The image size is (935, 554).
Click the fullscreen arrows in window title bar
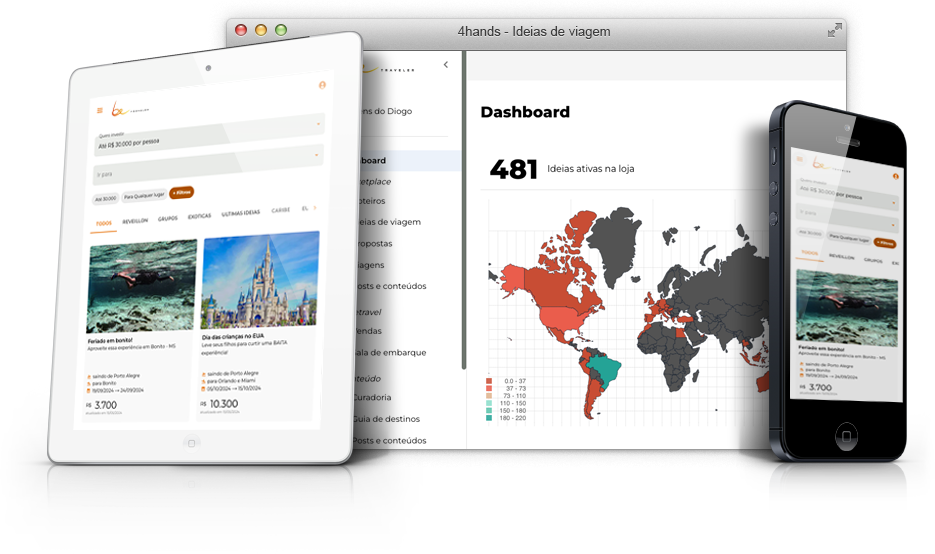834,31
